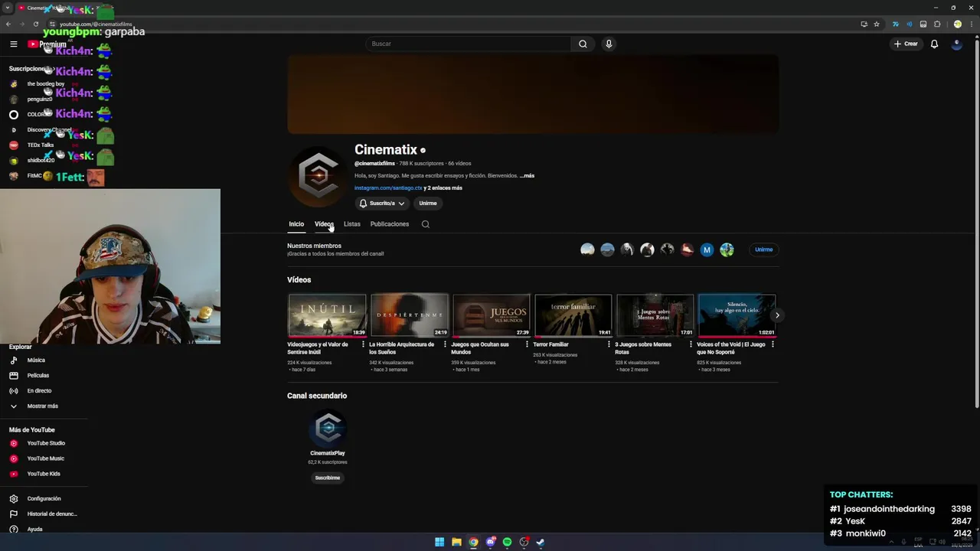980x551 pixels.
Task: Switch to the Videos tab
Action: 324,224
